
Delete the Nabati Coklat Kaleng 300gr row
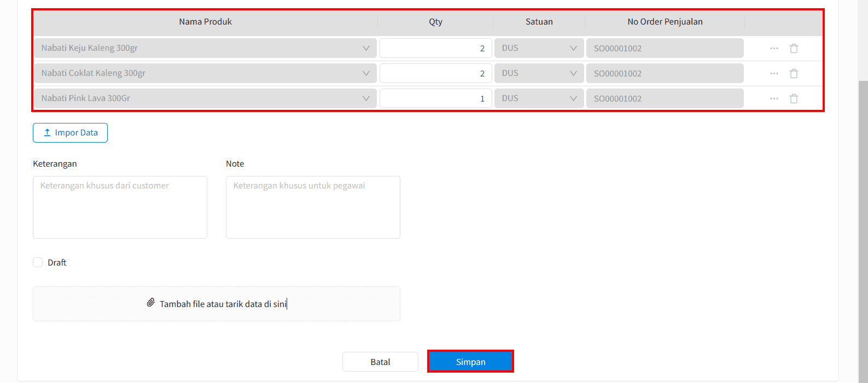(x=794, y=73)
